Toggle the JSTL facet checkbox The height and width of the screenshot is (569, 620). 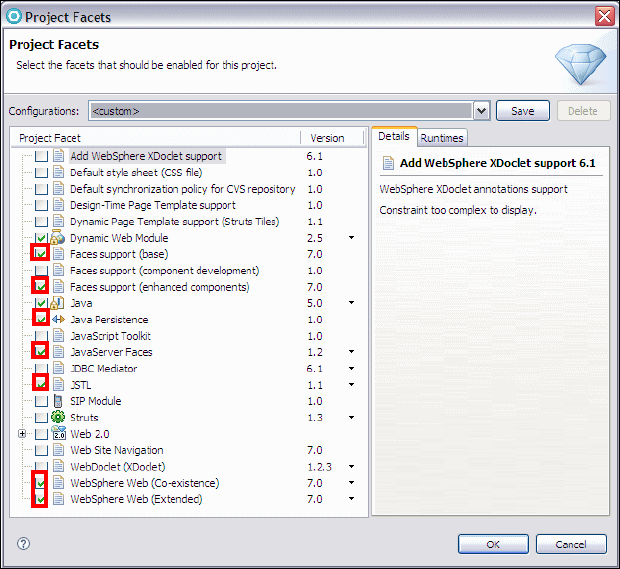41,384
